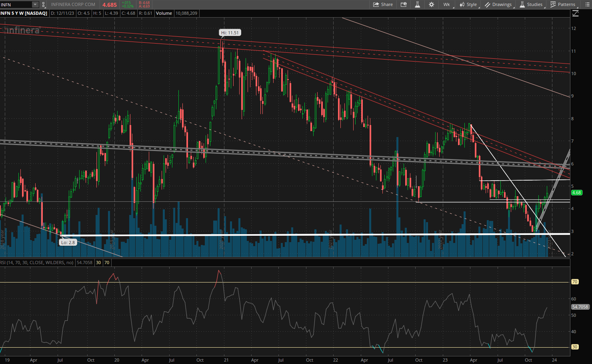The height and width of the screenshot is (364, 592).
Task: Open the Drawings menu
Action: [498, 4]
